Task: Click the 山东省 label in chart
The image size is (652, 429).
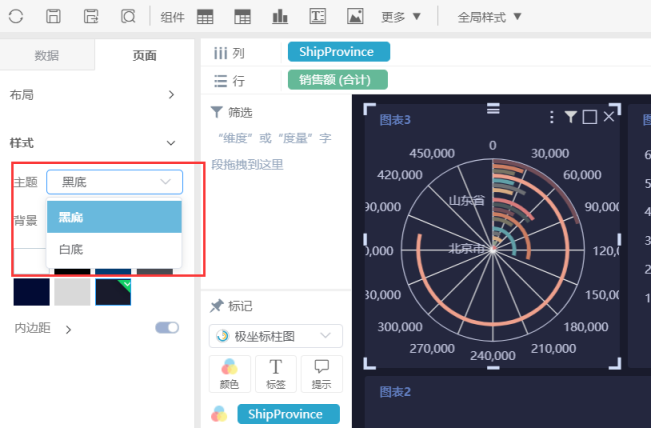Action: [467, 201]
